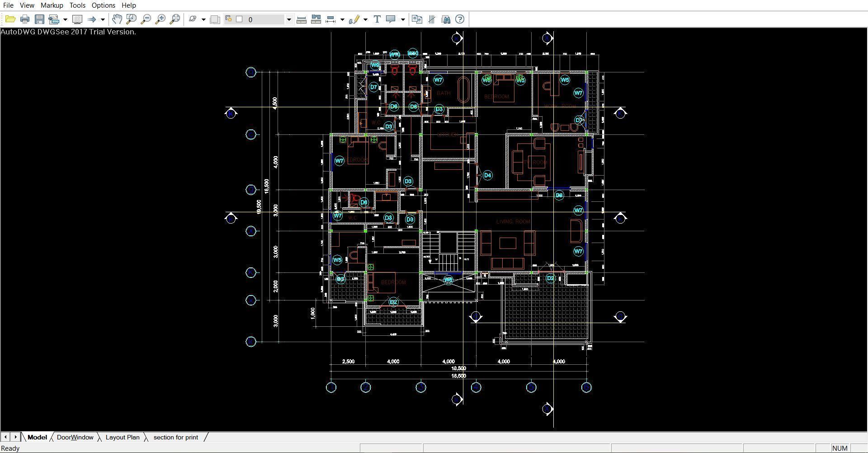The image size is (868, 453).
Task: Switch to the DoorWindow layout tab
Action: pos(75,437)
